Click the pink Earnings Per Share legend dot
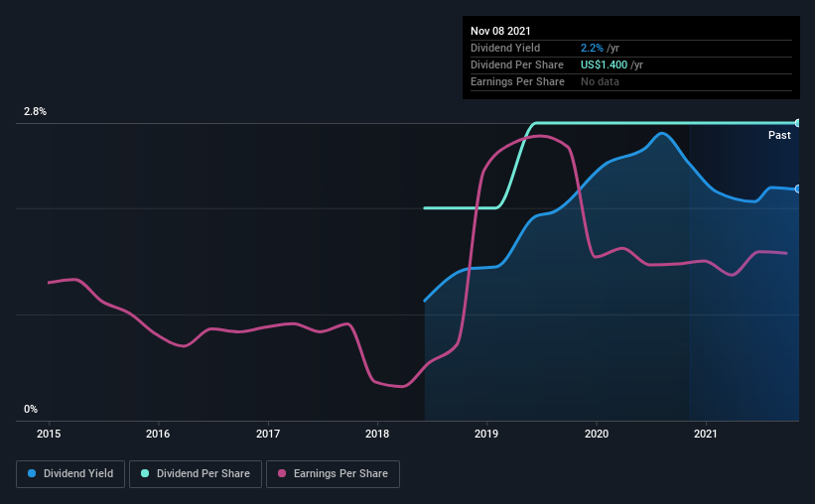The image size is (815, 504). (282, 473)
